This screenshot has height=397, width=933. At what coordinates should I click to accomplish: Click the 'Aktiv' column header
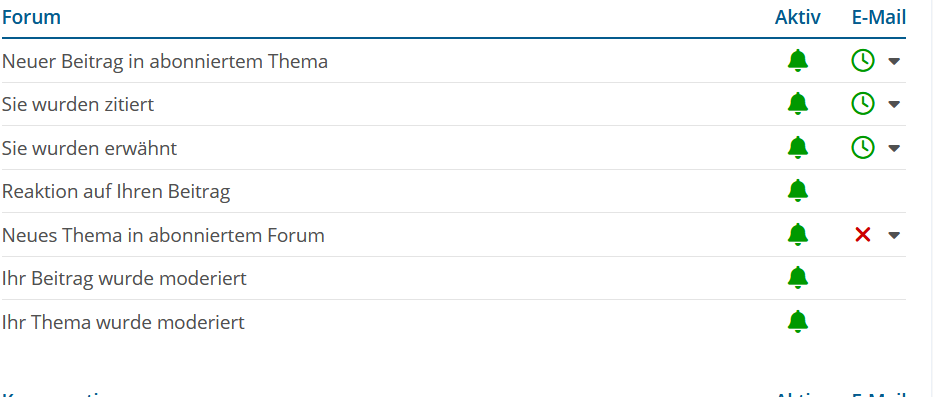pos(797,17)
